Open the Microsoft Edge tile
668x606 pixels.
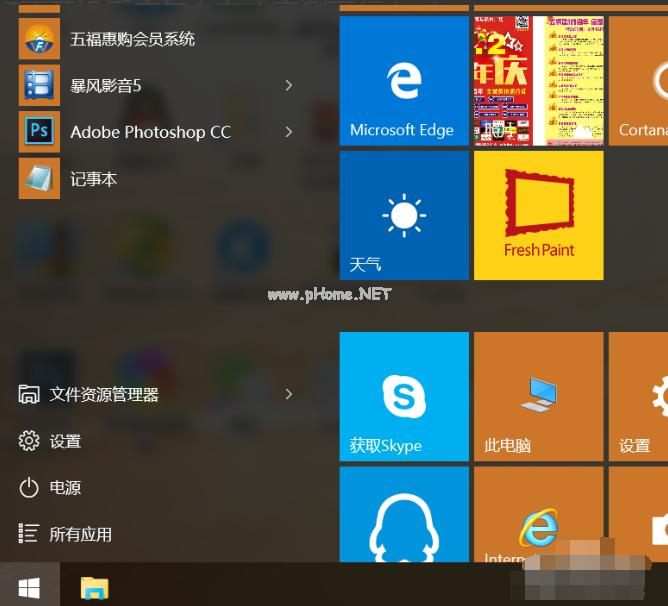(x=404, y=81)
